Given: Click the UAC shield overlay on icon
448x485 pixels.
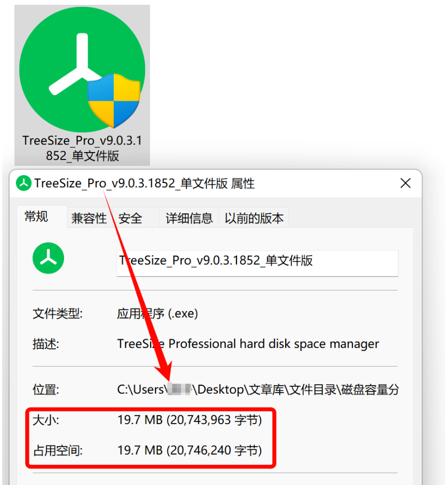Looking at the screenshot, I should point(114,101).
